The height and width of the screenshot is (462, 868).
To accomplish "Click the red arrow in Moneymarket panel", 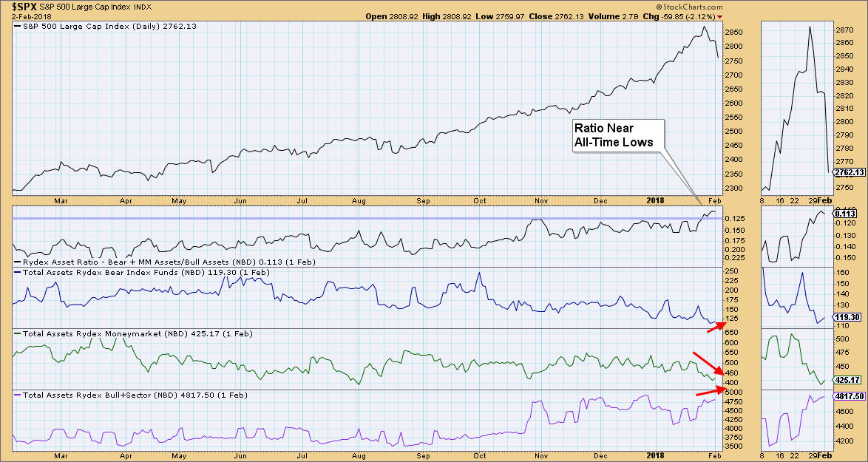I will click(707, 363).
